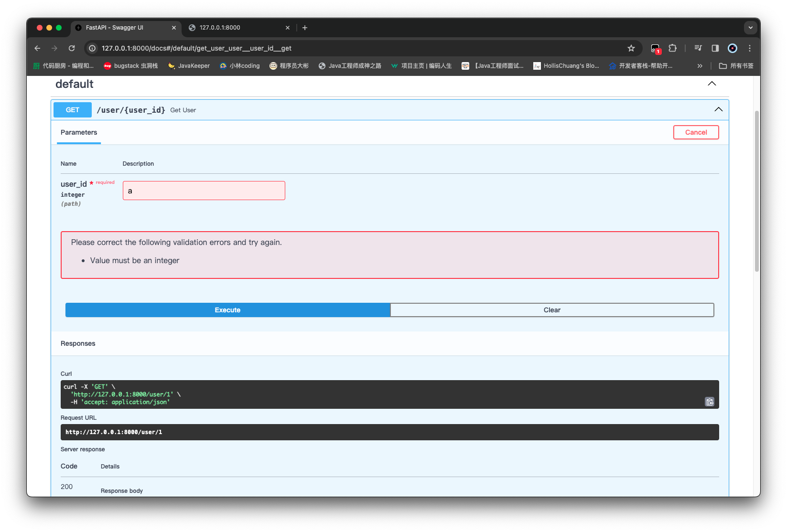Open the extension with the red badge

(x=656, y=48)
